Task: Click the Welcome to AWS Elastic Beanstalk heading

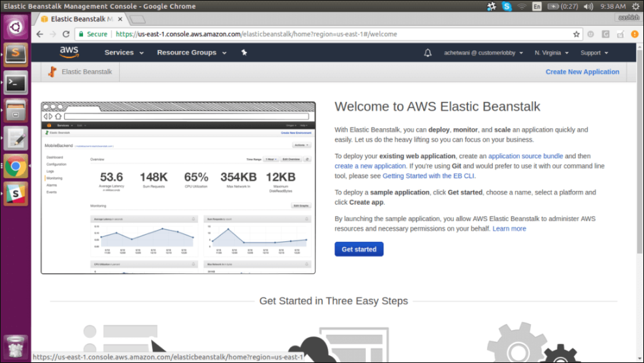Action: point(438,107)
